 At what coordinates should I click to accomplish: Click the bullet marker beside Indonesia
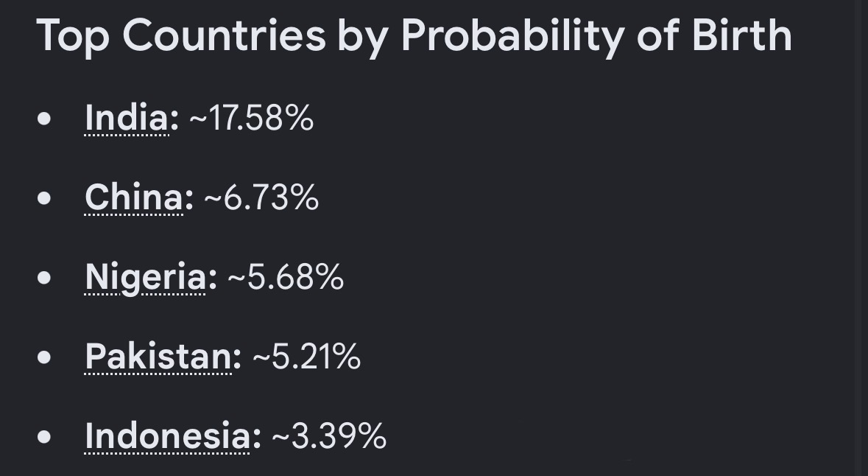click(x=44, y=437)
